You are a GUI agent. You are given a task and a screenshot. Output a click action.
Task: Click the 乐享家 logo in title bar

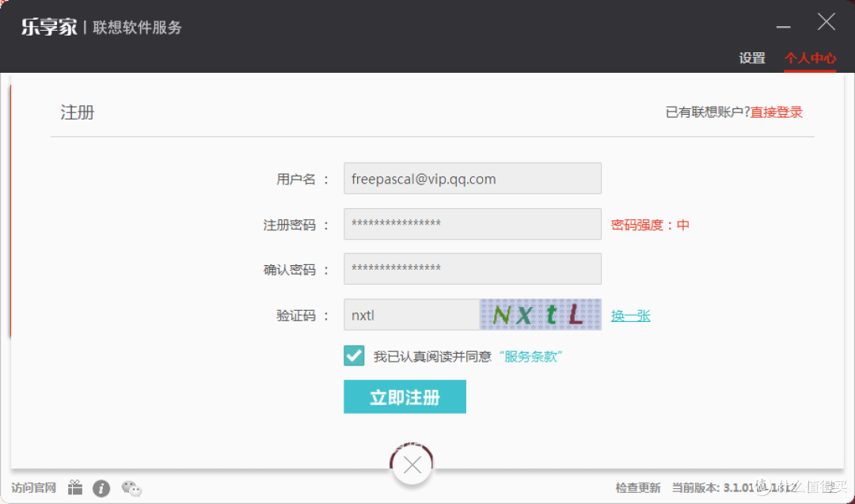tap(49, 27)
